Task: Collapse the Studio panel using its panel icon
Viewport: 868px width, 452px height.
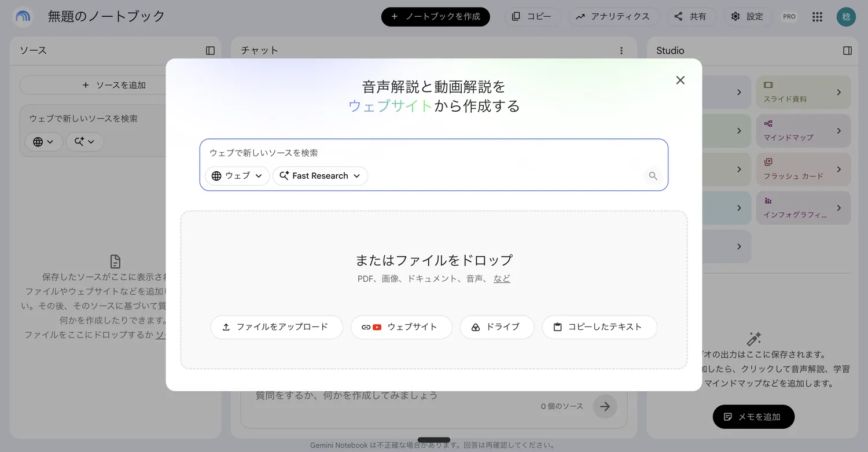Action: 847,51
